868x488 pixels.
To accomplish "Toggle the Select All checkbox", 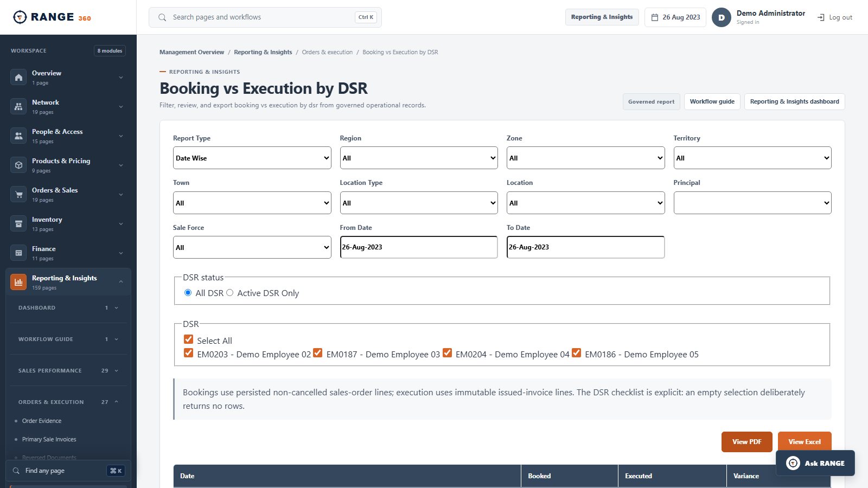I will [x=188, y=339].
